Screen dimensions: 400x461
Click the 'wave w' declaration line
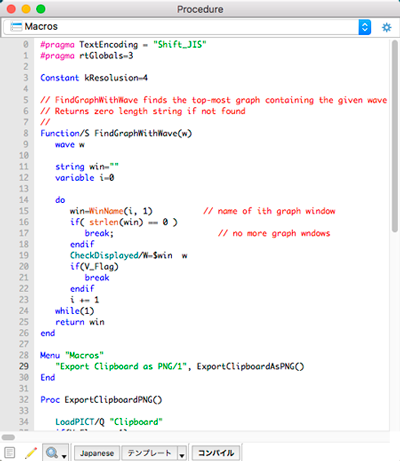(x=70, y=144)
